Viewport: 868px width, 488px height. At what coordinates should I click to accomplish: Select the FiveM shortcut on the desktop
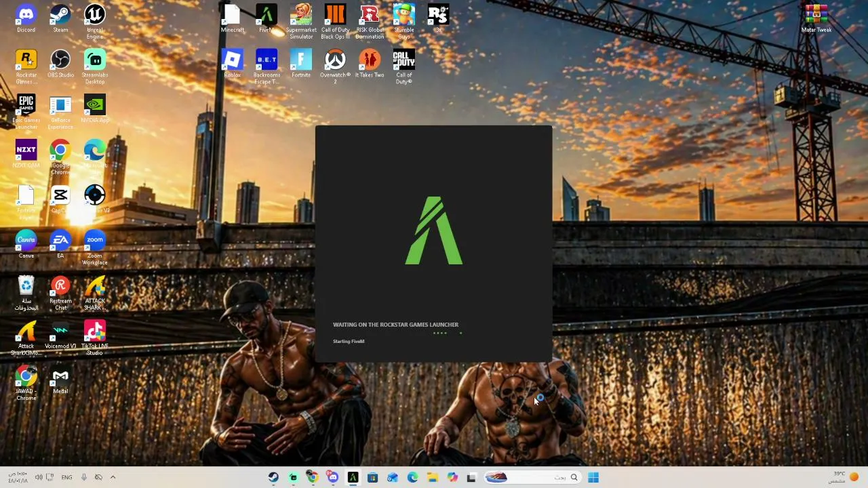(x=267, y=19)
